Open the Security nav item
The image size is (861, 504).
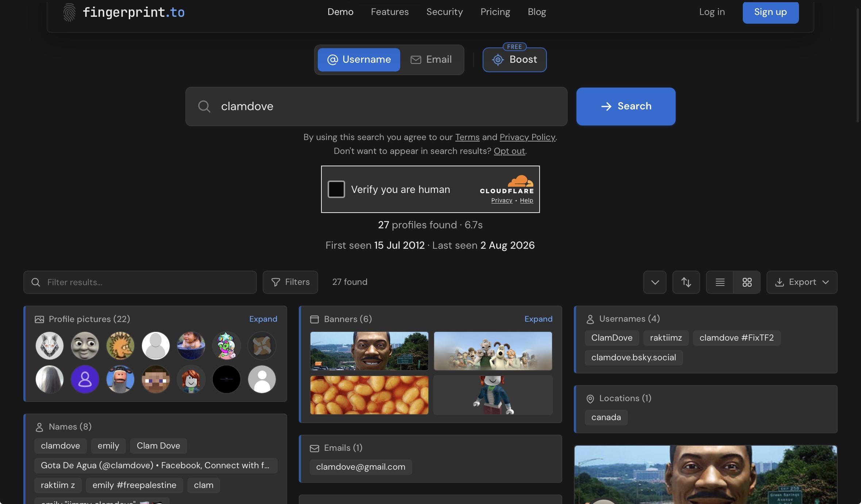[x=444, y=12]
